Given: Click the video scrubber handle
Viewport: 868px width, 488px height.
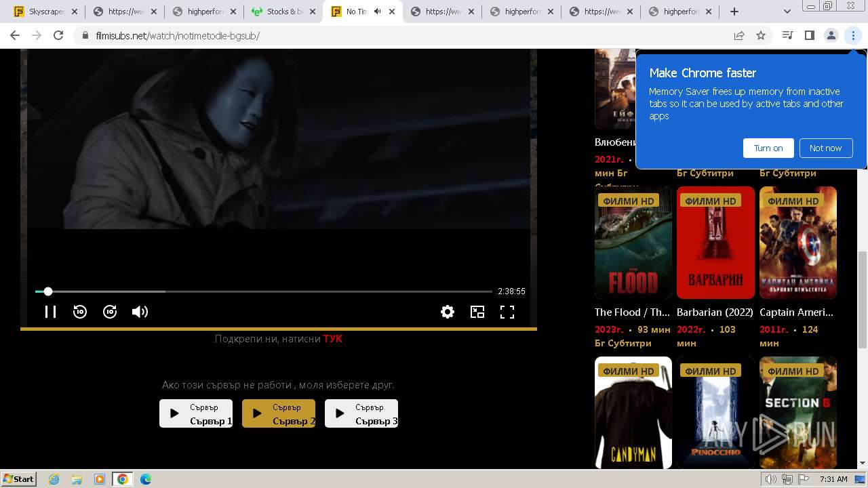Looking at the screenshot, I should [x=48, y=291].
